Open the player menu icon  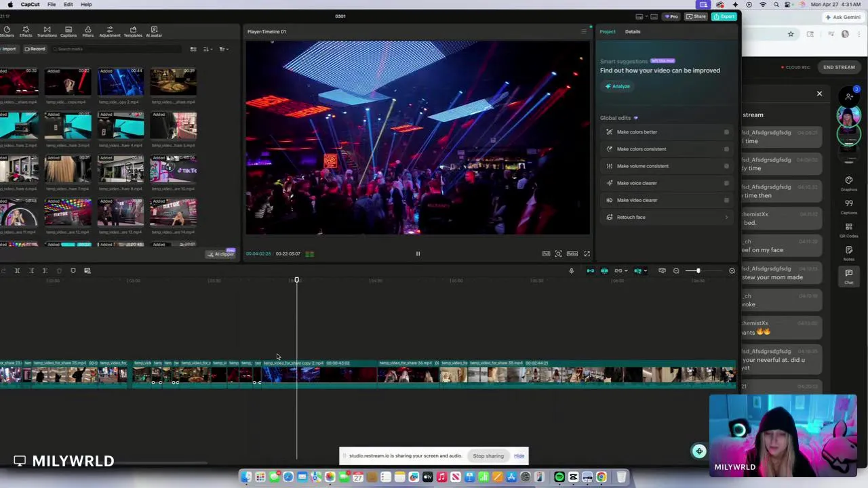click(x=583, y=31)
